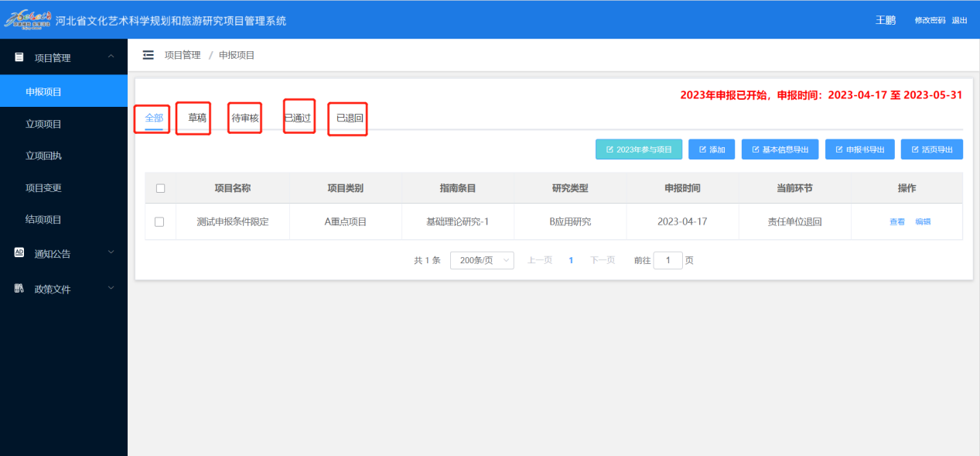The image size is (980, 456).
Task: Click the 修改密码 link in header
Action: coord(930,20)
